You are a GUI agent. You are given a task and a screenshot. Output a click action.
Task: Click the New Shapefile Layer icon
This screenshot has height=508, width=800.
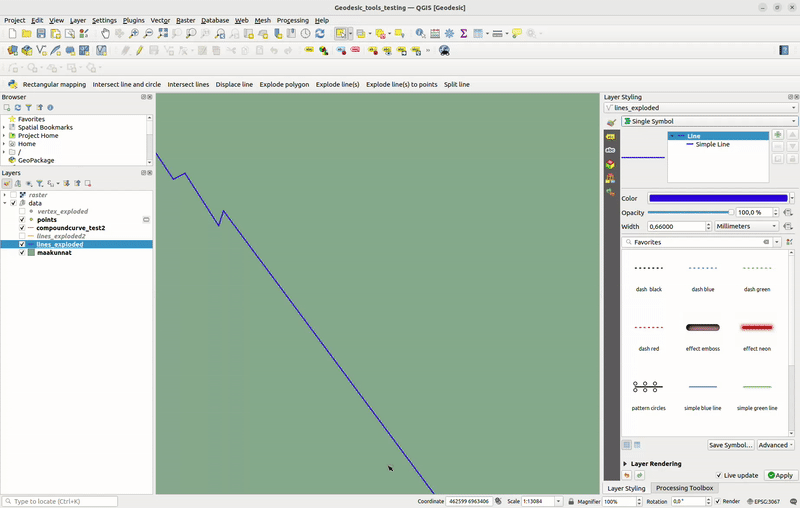pyautogui.click(x=41, y=50)
